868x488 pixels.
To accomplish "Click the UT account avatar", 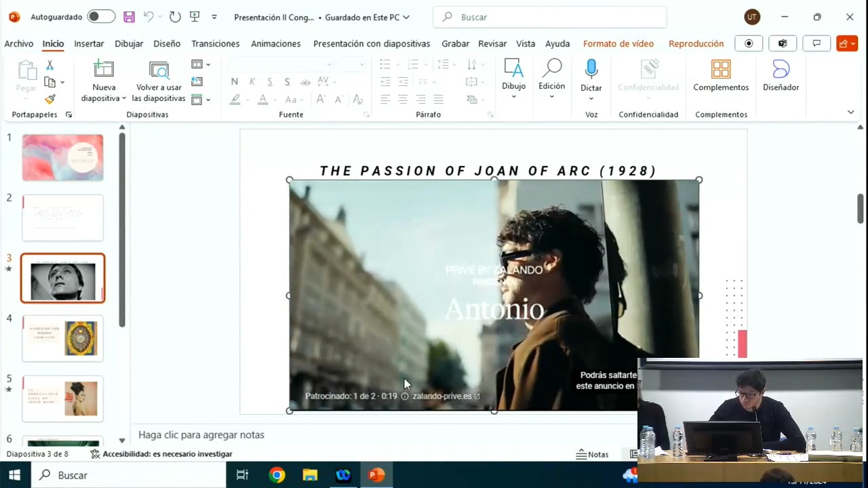I will pyautogui.click(x=751, y=17).
